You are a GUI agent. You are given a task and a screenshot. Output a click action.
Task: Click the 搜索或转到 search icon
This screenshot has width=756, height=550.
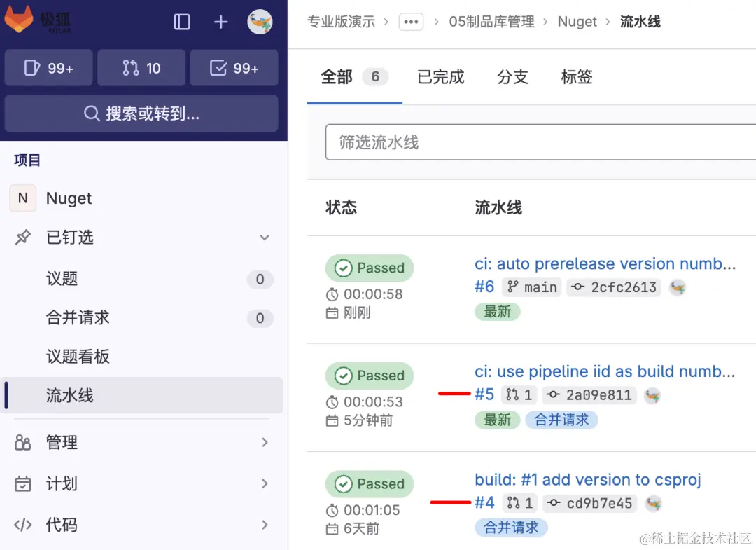92,114
